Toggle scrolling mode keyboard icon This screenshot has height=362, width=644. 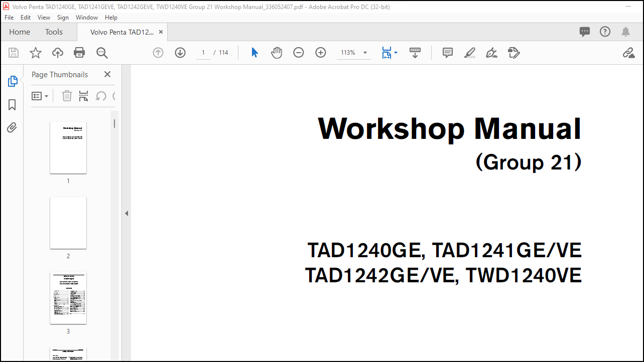(415, 53)
